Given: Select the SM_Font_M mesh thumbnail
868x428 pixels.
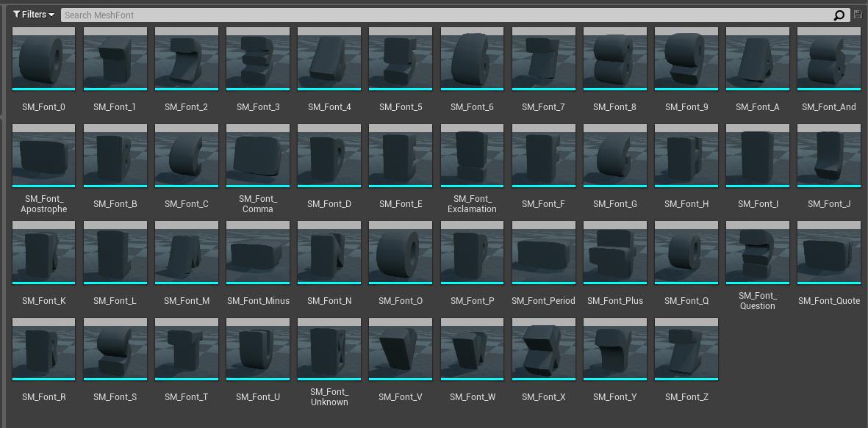Looking at the screenshot, I should pos(187,253).
